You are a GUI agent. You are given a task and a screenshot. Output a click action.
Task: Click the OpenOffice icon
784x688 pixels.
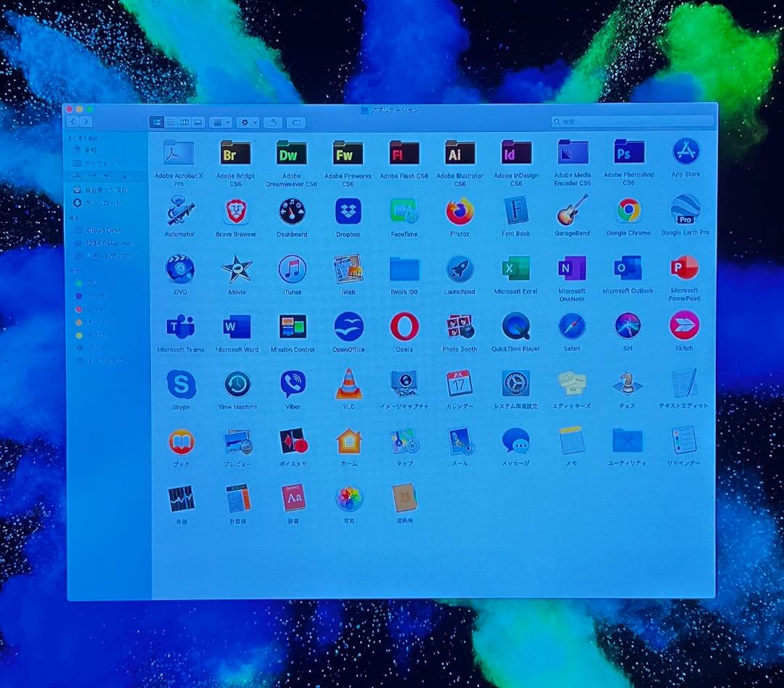(348, 327)
